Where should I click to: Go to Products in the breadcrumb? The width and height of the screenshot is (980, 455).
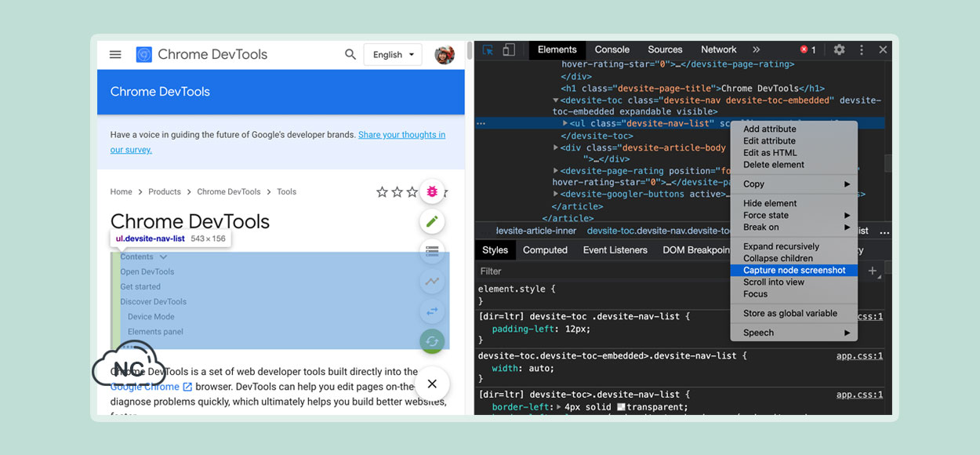tap(165, 191)
